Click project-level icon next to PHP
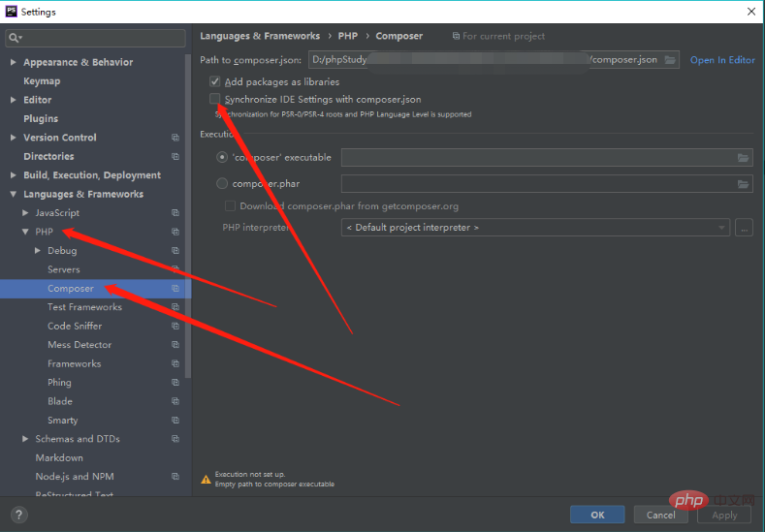The image size is (765, 532). pos(175,232)
